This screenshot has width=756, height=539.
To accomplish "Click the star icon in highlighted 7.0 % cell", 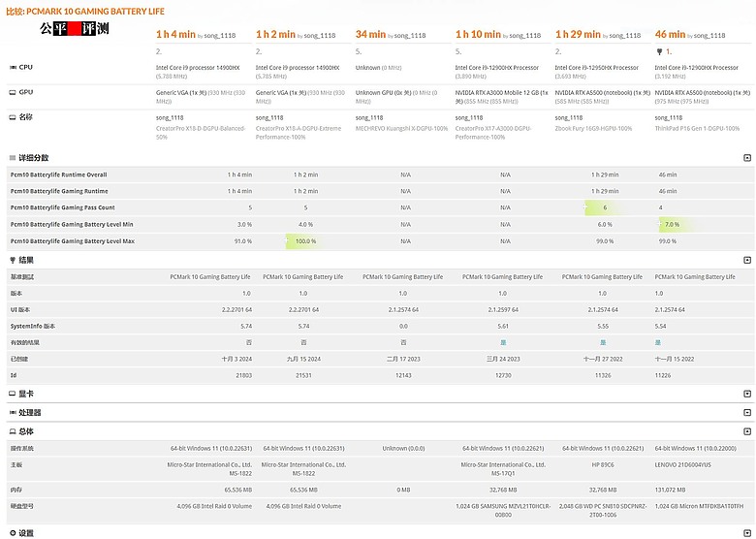I will click(660, 223).
